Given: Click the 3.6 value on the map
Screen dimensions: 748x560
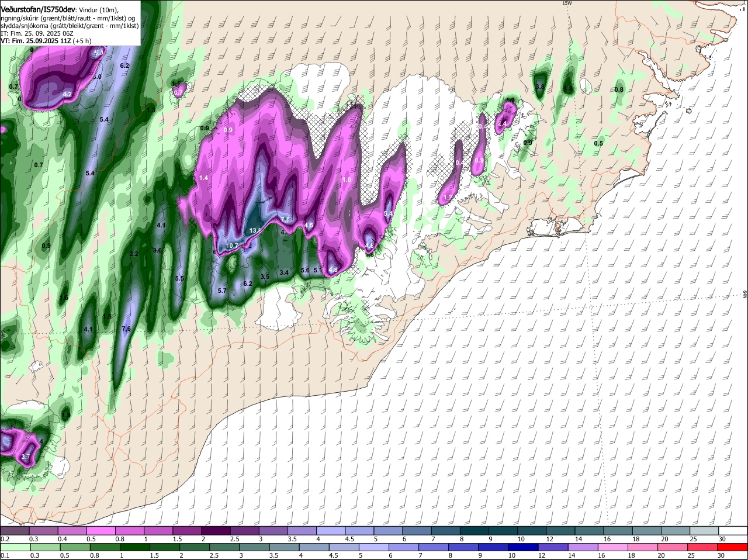Looking at the screenshot, I should [x=157, y=250].
